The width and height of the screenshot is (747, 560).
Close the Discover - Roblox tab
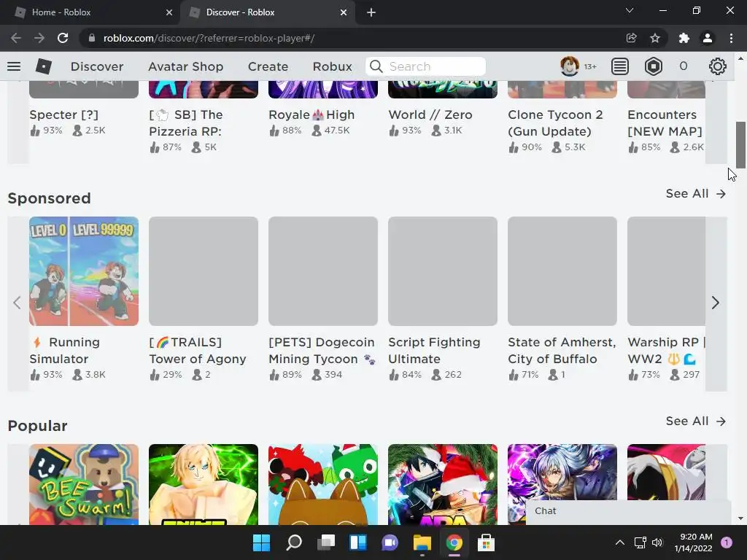(344, 12)
